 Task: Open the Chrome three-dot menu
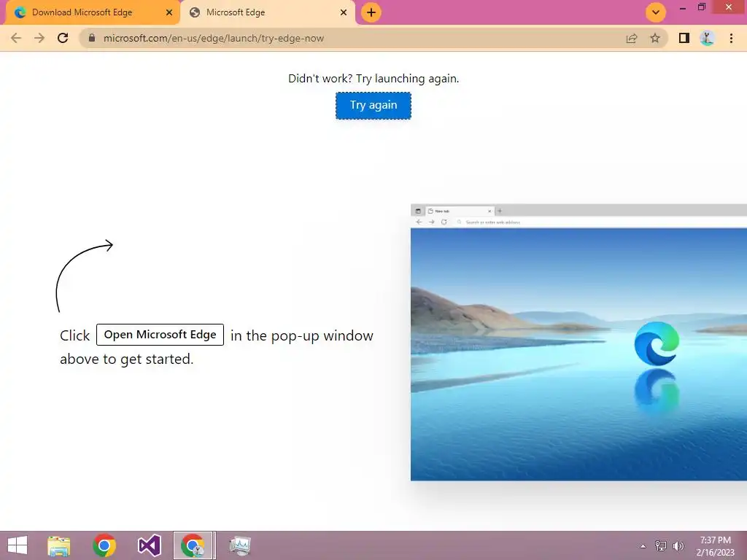pos(731,38)
